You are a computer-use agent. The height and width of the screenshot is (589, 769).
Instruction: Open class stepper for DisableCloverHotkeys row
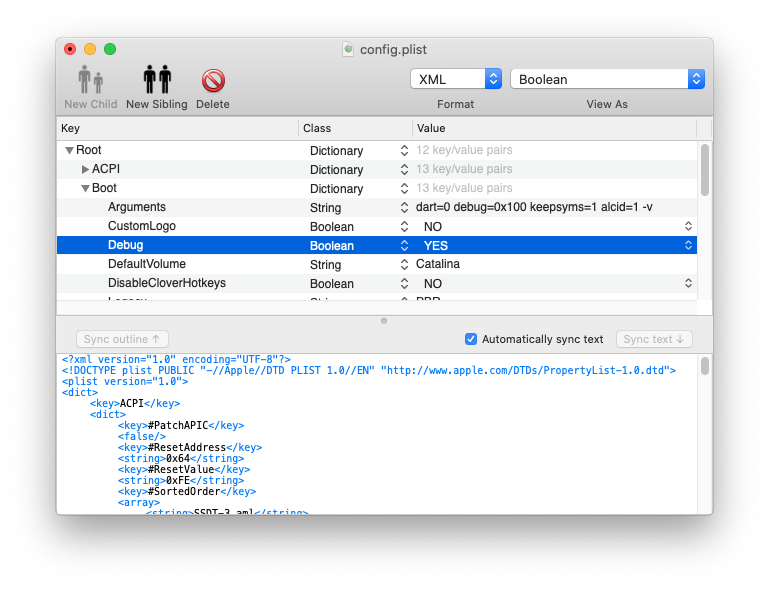404,283
